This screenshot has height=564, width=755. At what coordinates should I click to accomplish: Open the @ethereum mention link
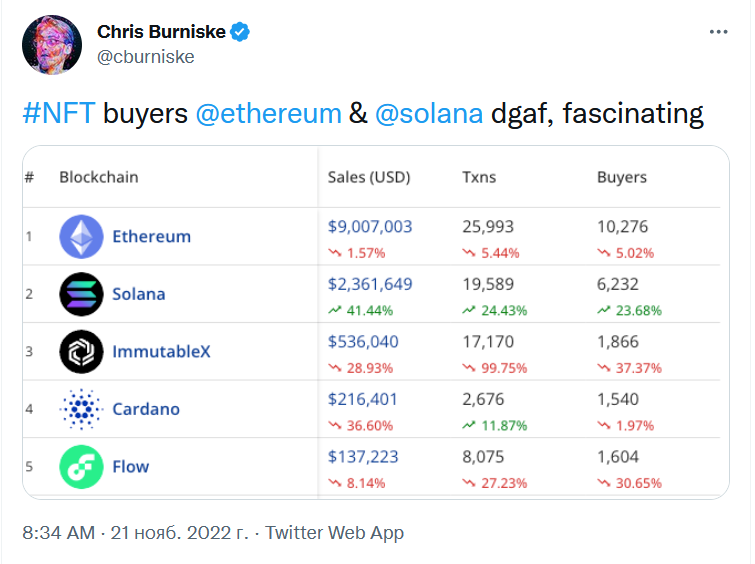click(x=268, y=114)
